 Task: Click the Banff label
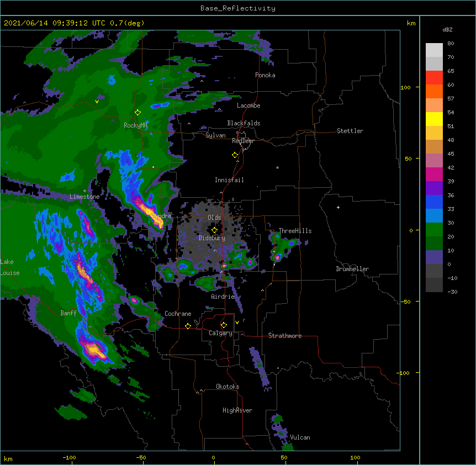click(68, 313)
